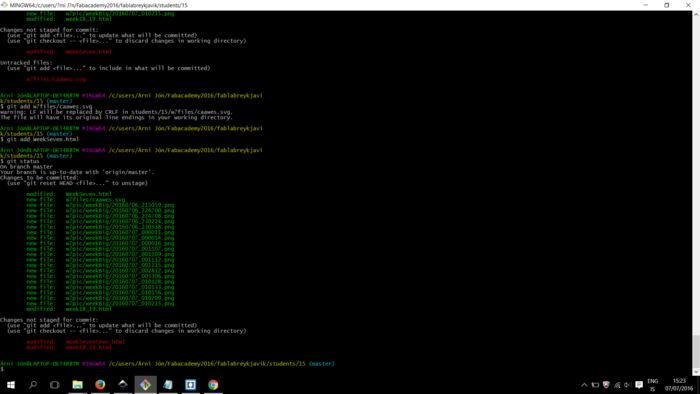700x394 pixels.
Task: Click the 'Untracked files:' heading
Action: tap(26, 62)
